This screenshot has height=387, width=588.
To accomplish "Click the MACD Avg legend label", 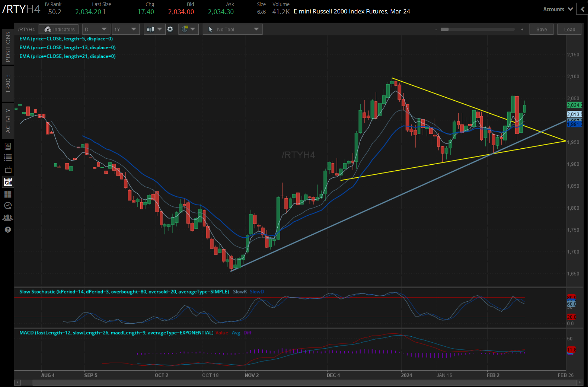I will (236, 333).
